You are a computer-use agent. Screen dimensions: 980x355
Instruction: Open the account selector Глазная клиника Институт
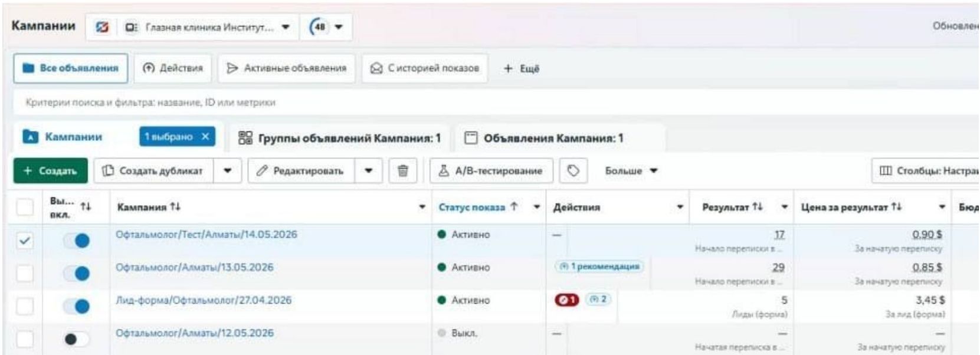[207, 27]
